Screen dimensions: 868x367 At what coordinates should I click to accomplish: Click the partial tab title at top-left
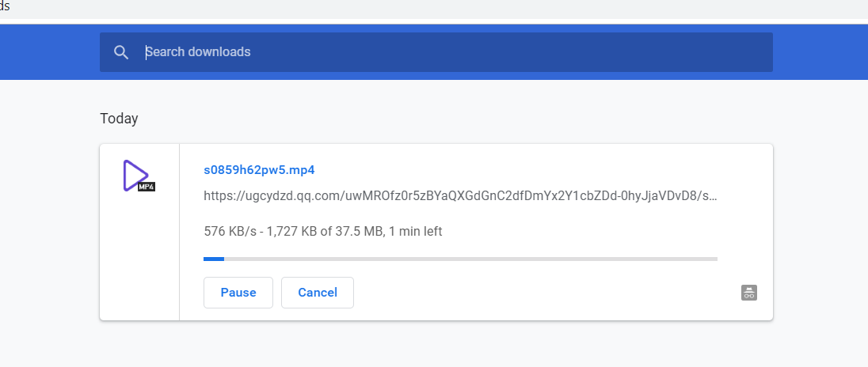click(x=5, y=6)
